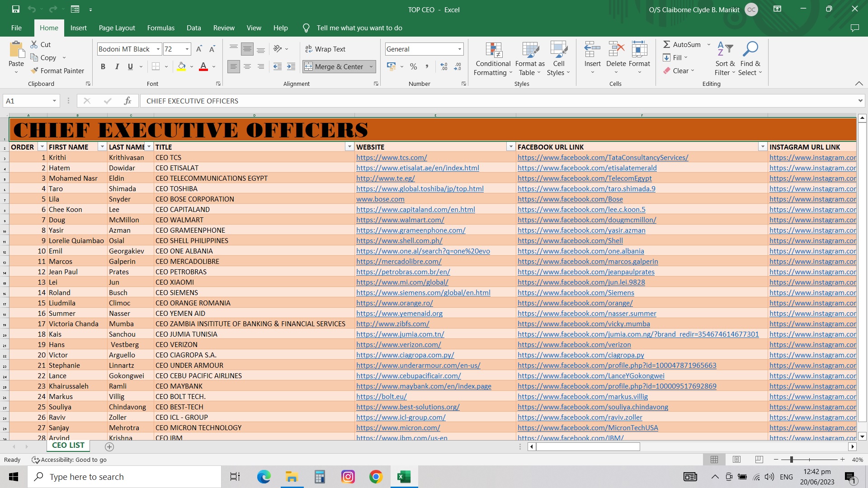Click the Format Painter brush icon
This screenshot has width=868, height=488.
pos(34,70)
